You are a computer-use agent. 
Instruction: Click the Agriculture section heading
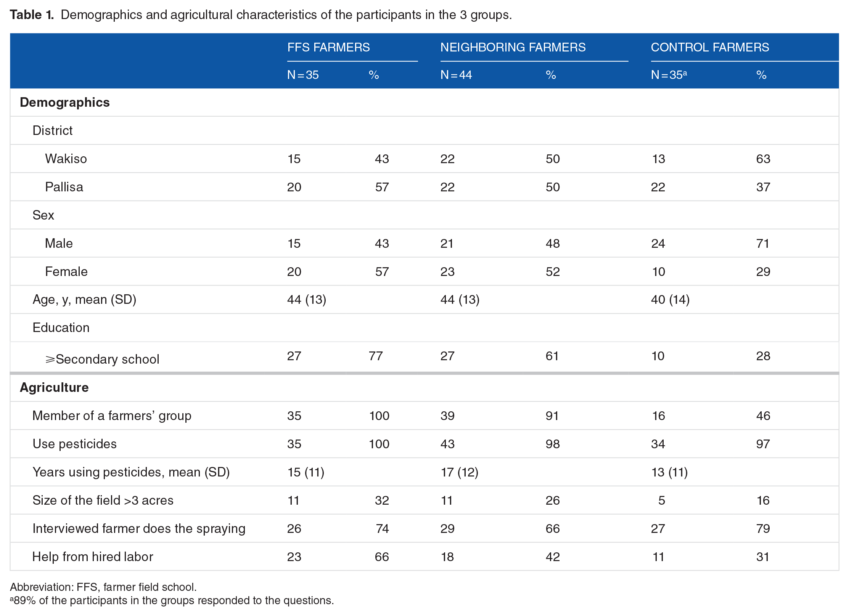54,388
